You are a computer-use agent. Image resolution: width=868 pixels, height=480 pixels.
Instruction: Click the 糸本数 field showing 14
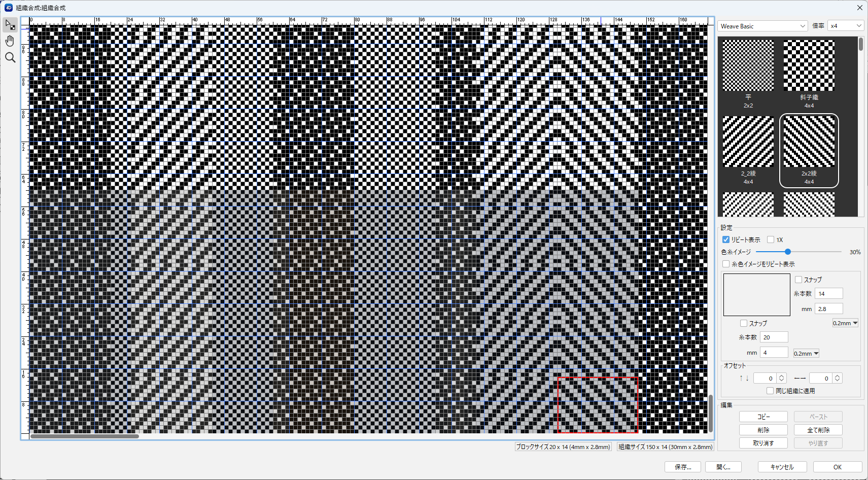[x=828, y=294]
